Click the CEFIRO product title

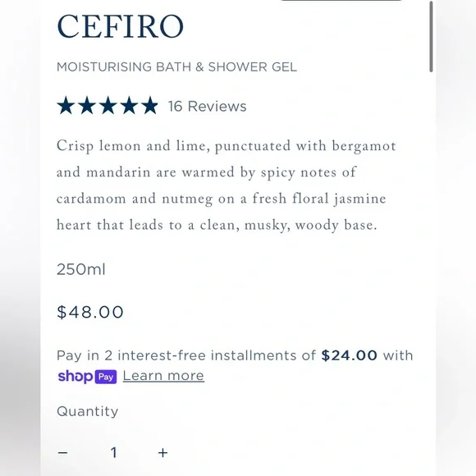[x=120, y=27]
